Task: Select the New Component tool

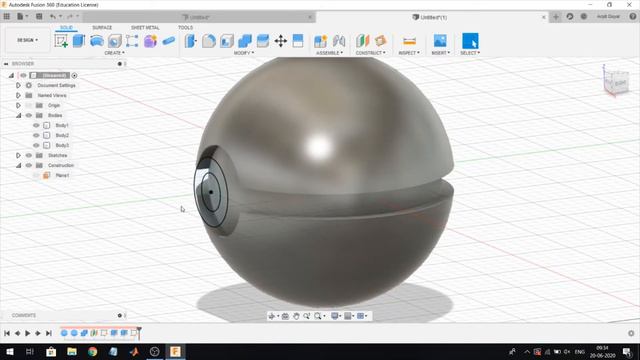Action: point(320,41)
